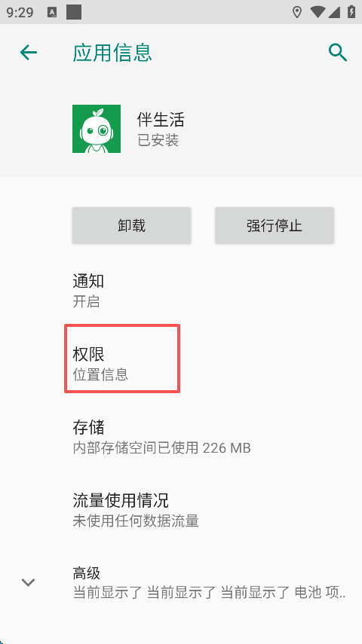Open the 权限 permissions entry
The width and height of the screenshot is (362, 644).
181,364
